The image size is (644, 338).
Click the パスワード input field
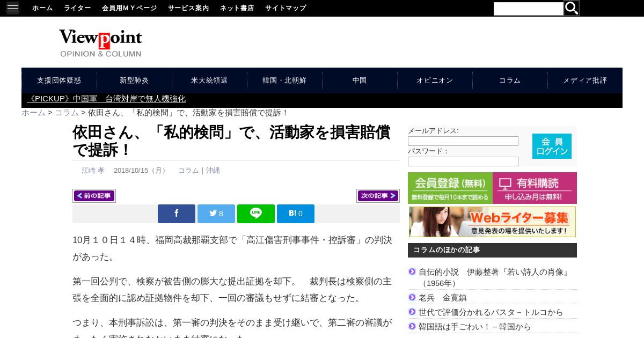[463, 161]
